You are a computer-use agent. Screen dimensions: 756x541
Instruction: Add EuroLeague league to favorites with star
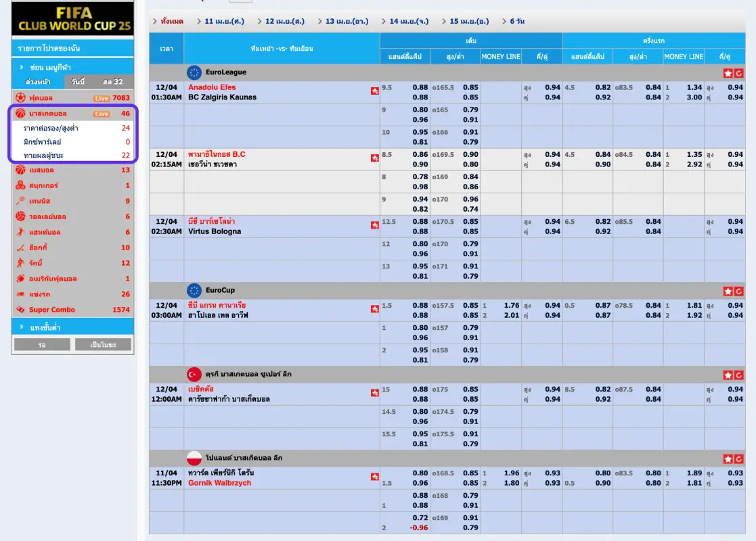click(728, 72)
